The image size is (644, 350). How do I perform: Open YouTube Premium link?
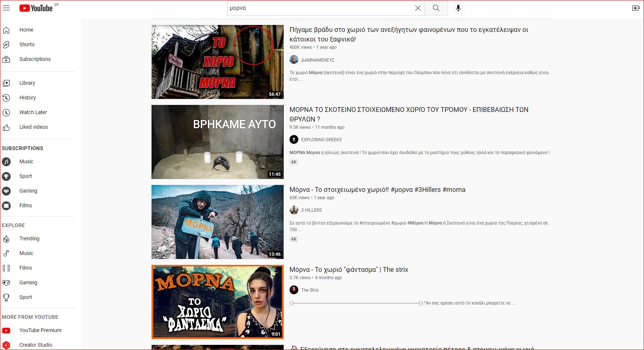click(x=40, y=330)
